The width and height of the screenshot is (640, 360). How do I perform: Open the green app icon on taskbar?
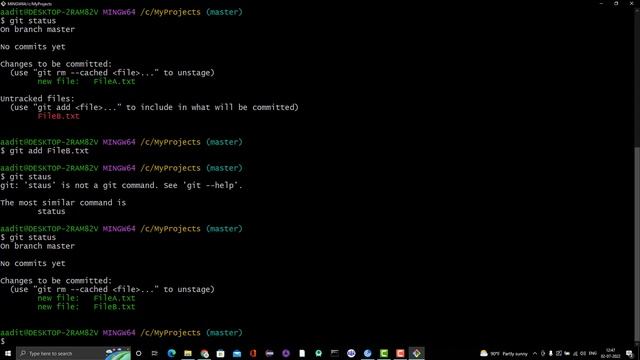pos(384,353)
